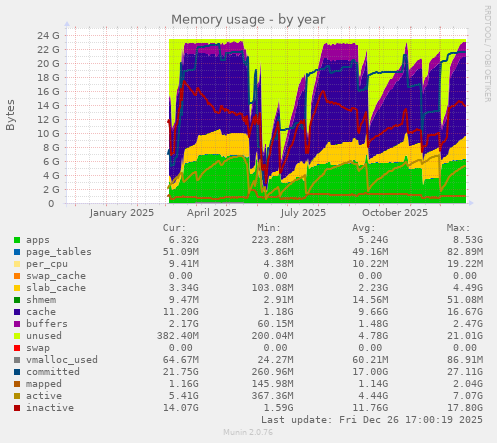
Task: Select the 'active' legend label
Action: click(x=44, y=396)
